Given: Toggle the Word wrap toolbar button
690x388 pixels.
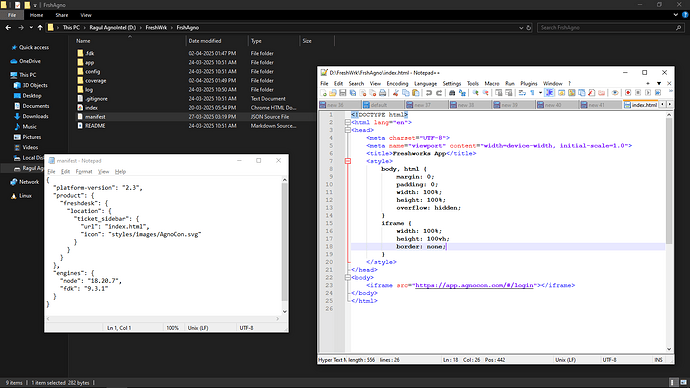Looking at the screenshot, I should coord(522,93).
